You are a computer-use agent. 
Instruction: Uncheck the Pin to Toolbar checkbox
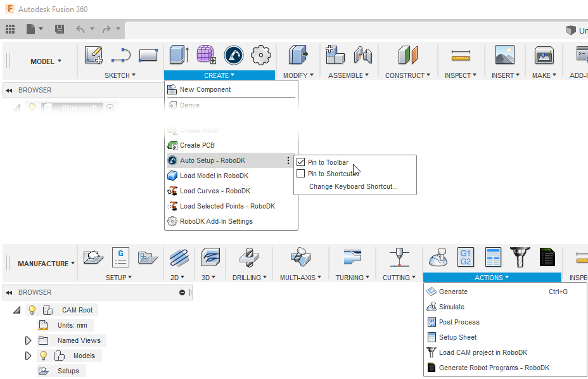[x=301, y=162]
